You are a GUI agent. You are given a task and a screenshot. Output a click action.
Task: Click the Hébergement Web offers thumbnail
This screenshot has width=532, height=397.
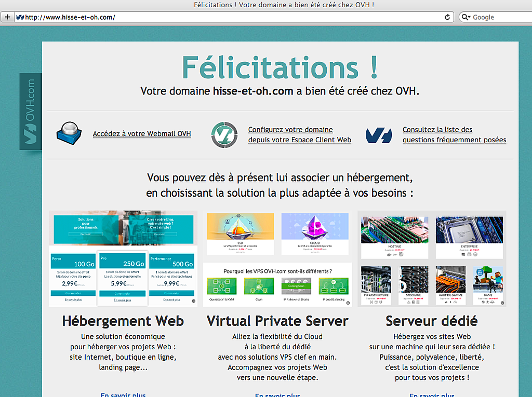pos(123,258)
